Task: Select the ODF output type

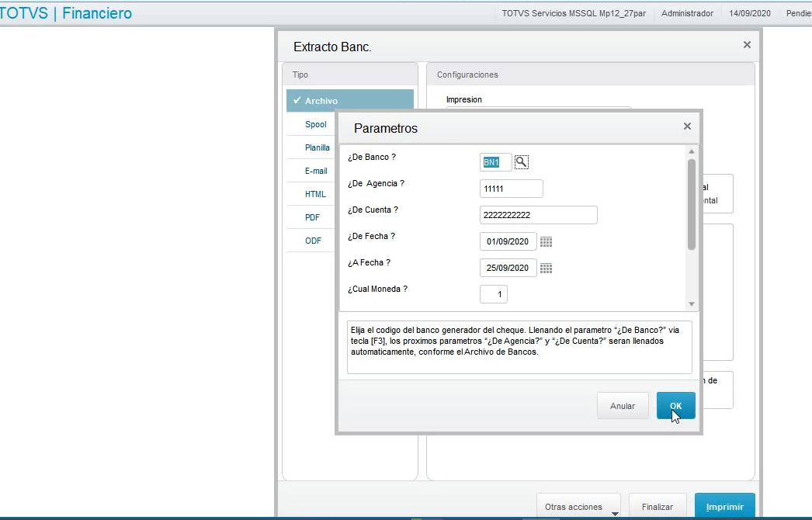Action: pos(313,241)
